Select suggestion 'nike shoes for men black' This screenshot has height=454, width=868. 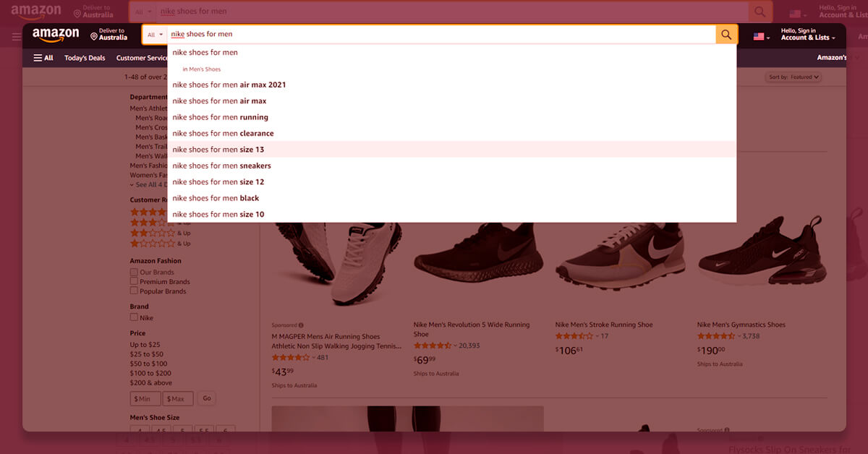click(452, 198)
